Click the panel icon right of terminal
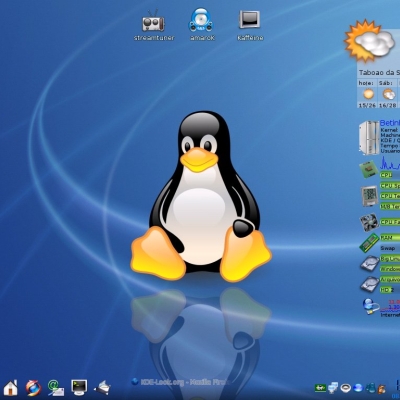 tap(102, 388)
